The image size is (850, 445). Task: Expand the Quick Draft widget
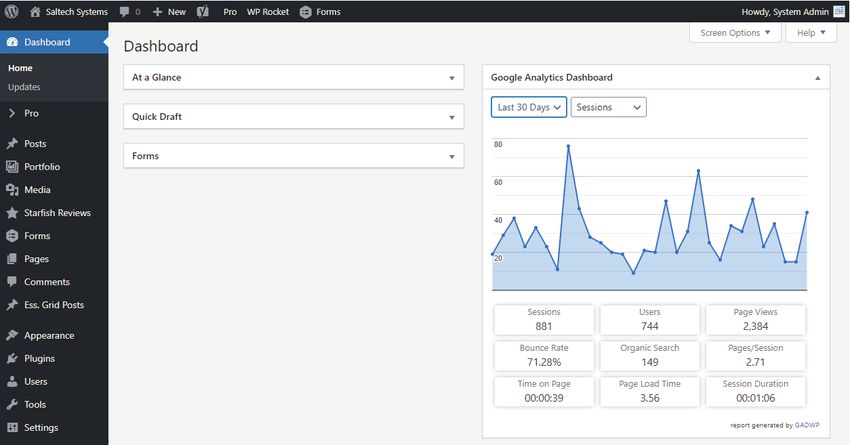(x=452, y=117)
